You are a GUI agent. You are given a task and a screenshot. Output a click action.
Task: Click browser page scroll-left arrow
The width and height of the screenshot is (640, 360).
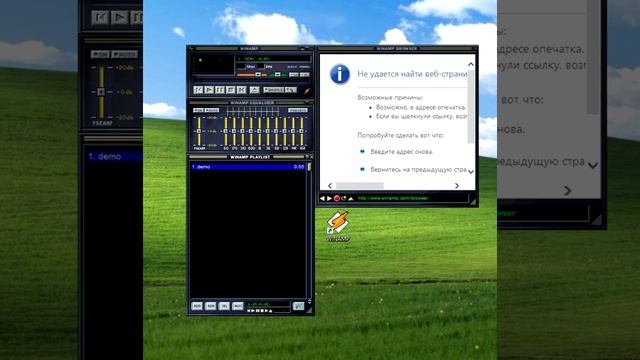330,186
